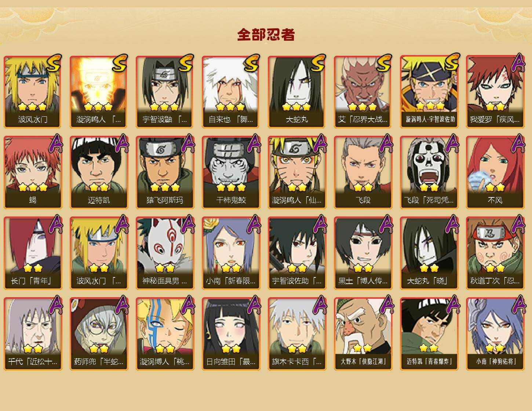Click the 全部忍者 heading

point(266,35)
